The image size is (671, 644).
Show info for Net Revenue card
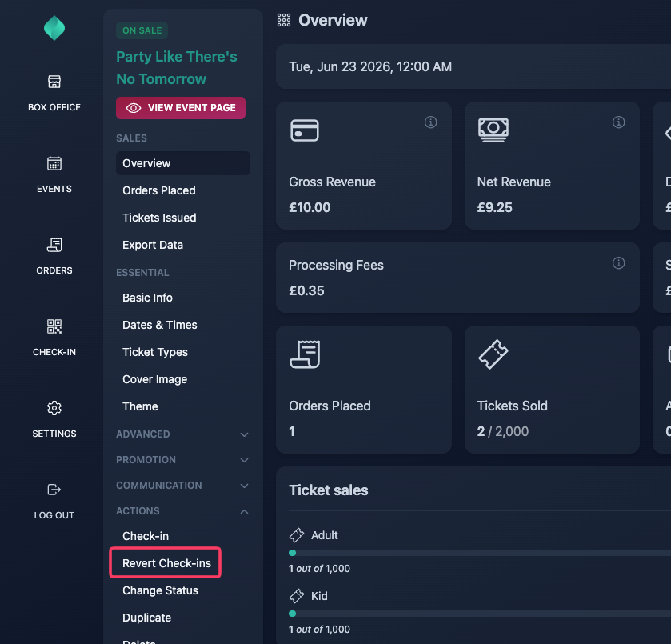[618, 122]
